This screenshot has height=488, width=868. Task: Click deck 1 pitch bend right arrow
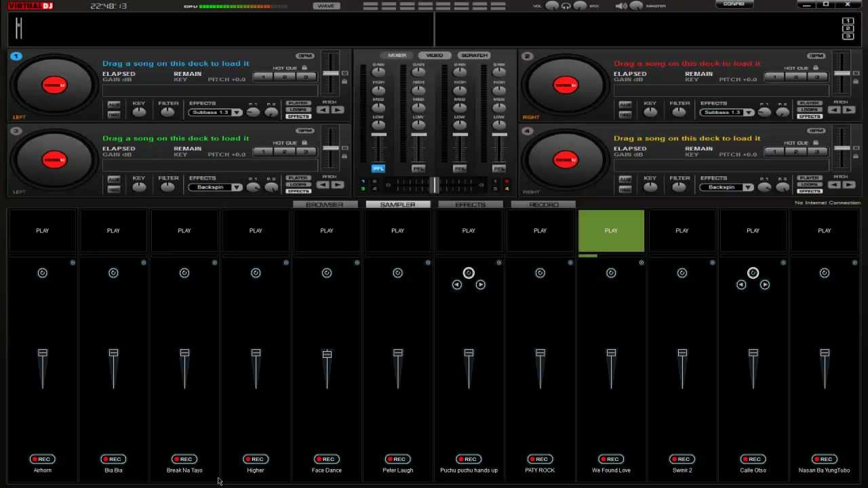click(338, 110)
